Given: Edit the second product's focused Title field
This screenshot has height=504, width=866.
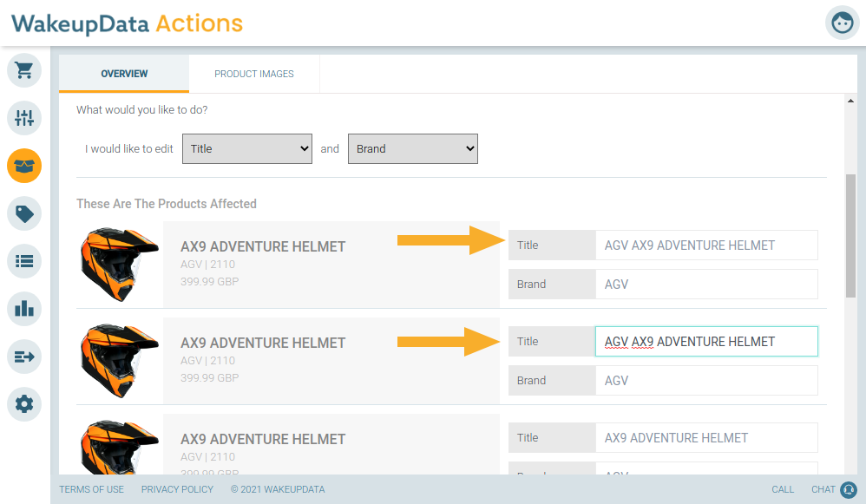Looking at the screenshot, I should click(x=706, y=341).
